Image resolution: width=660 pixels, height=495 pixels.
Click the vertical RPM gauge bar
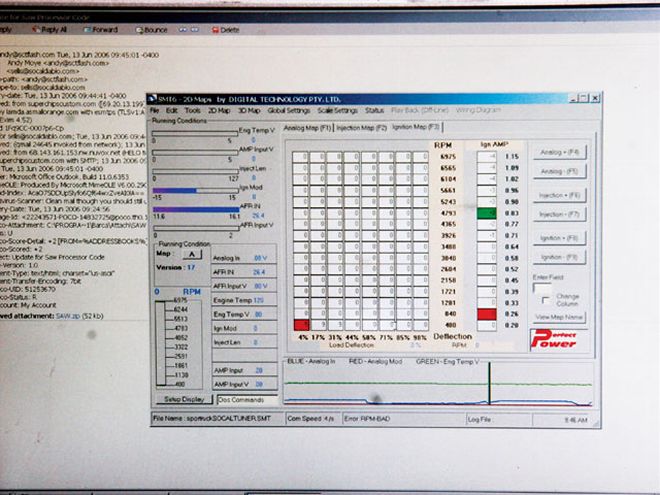pos(161,343)
